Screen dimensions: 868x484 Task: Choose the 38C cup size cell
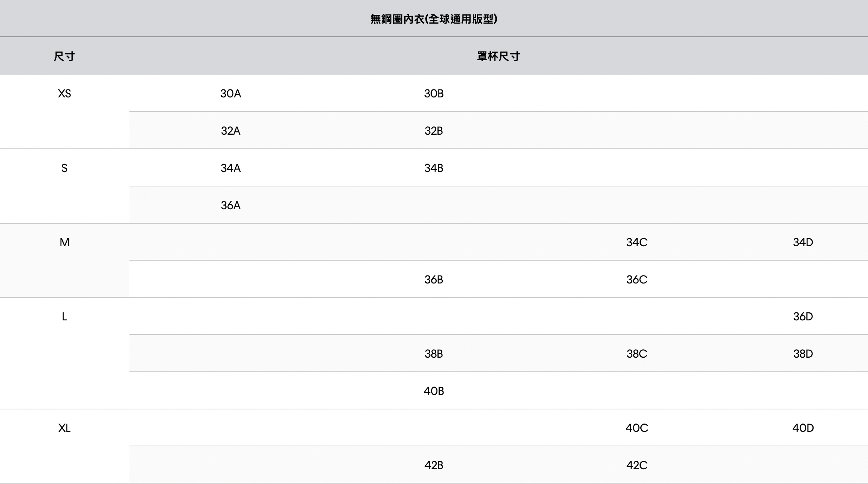pyautogui.click(x=637, y=354)
